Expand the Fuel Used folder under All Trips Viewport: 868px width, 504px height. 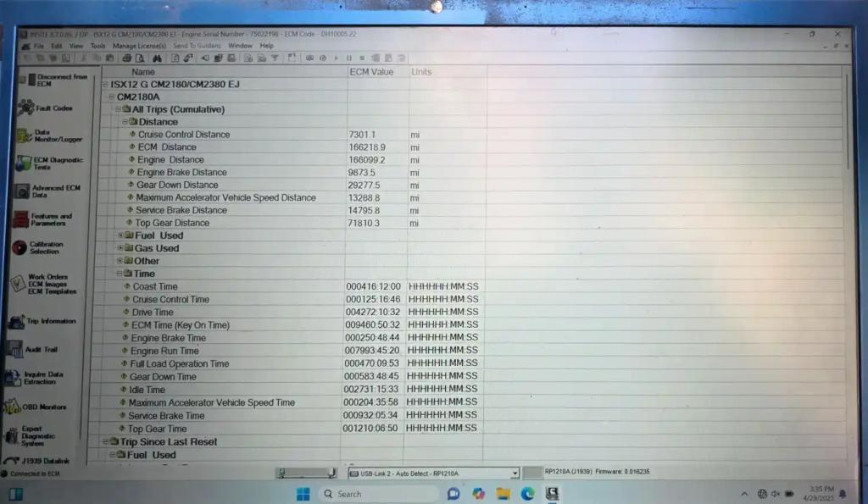coord(120,235)
